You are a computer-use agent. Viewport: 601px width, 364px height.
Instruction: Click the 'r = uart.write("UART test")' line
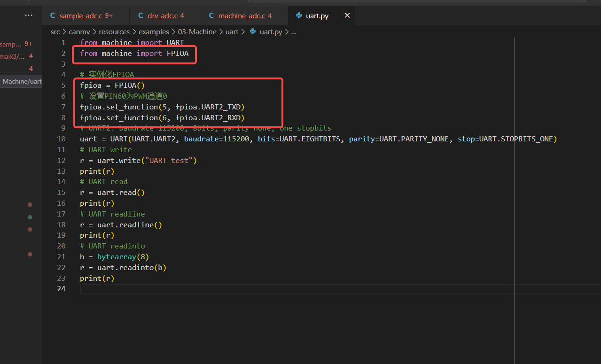tap(139, 161)
